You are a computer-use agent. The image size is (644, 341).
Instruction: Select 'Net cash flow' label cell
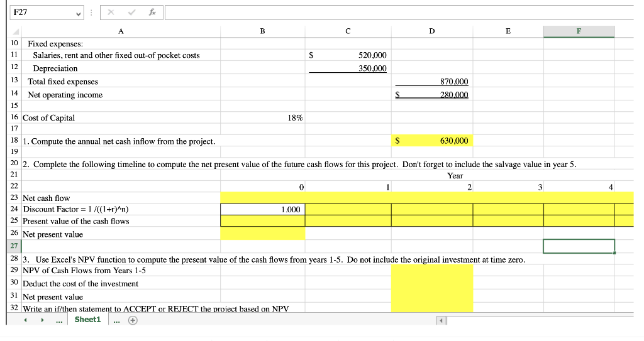121,198
